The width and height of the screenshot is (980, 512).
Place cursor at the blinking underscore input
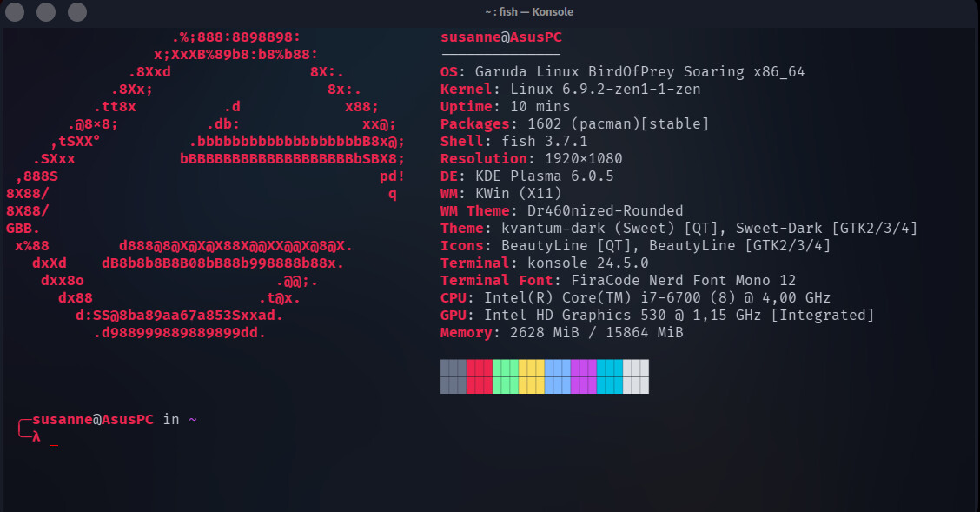[54, 444]
